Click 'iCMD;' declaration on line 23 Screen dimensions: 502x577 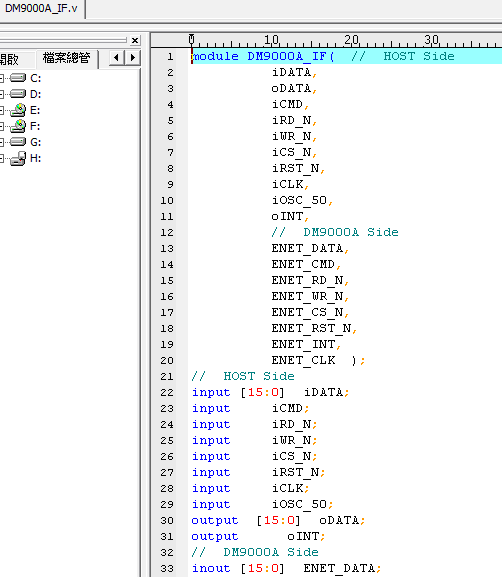tap(290, 408)
